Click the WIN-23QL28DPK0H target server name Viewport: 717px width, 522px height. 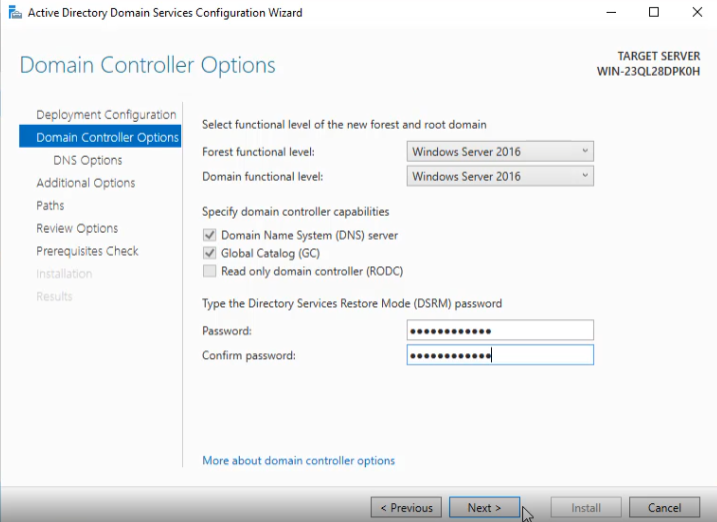coord(648,71)
